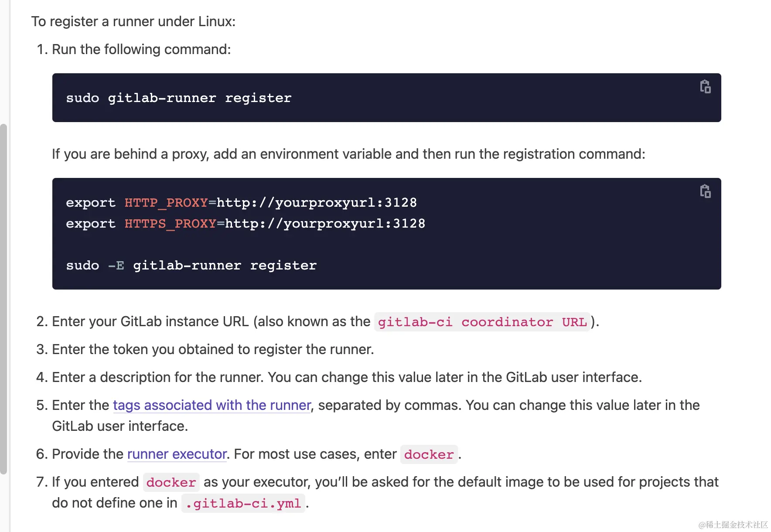This screenshot has width=771, height=532.
Task: Click the .gitlab-ci.yml inline code
Action: (243, 503)
